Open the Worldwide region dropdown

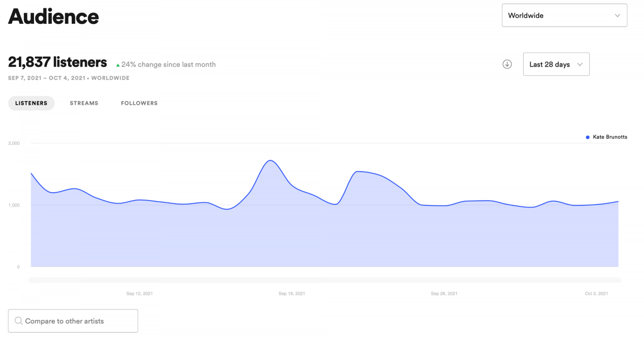pyautogui.click(x=564, y=16)
